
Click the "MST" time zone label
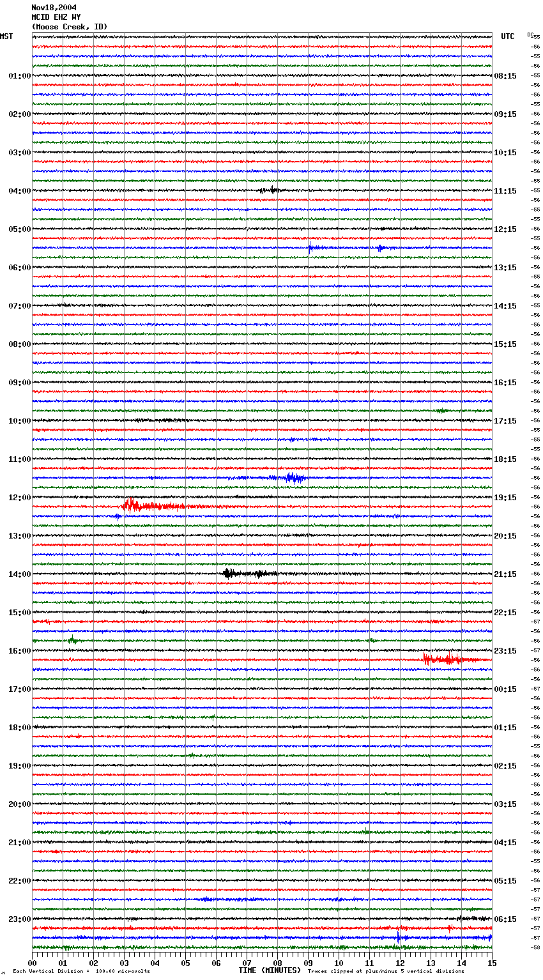pos(6,36)
